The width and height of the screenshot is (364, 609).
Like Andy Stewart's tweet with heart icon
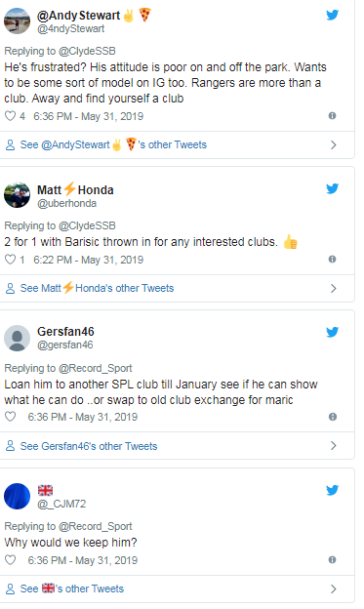[x=10, y=116]
